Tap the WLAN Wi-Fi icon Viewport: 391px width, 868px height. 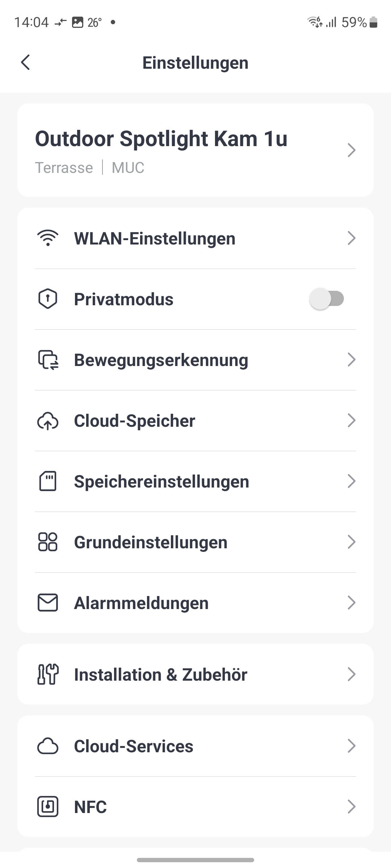pos(48,238)
